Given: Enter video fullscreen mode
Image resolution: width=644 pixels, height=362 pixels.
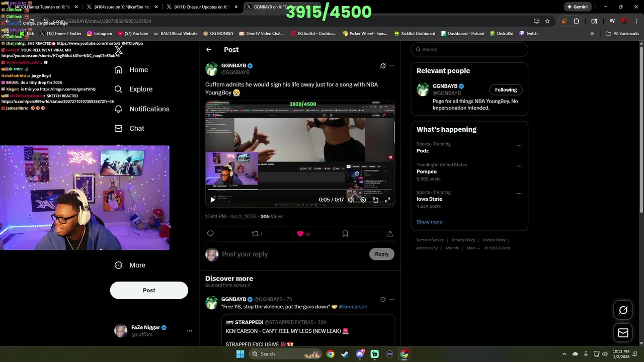Looking at the screenshot, I should pos(387,200).
